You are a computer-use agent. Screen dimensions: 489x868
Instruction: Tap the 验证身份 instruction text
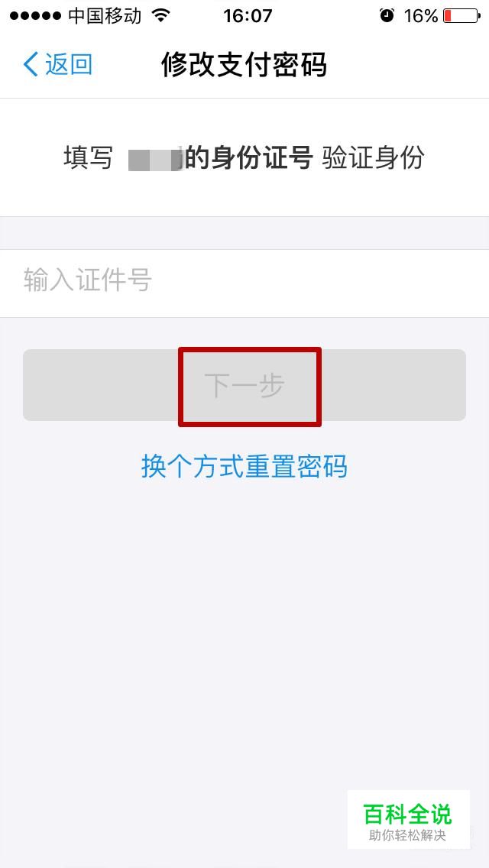[374, 158]
